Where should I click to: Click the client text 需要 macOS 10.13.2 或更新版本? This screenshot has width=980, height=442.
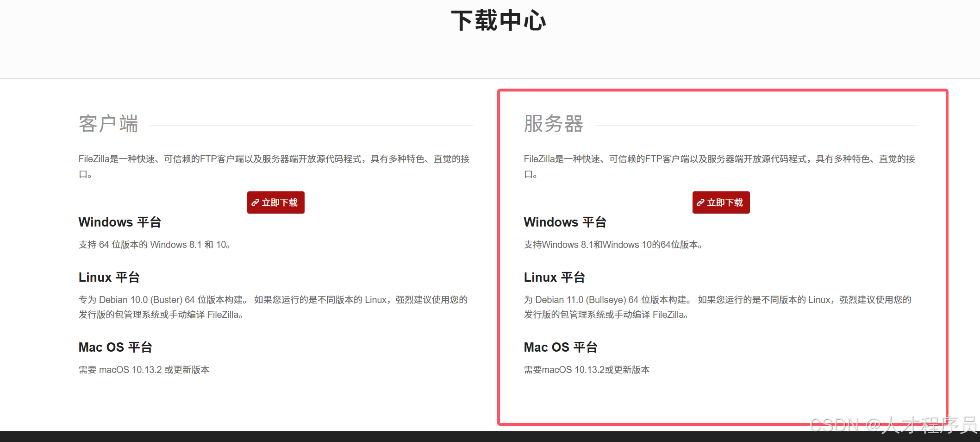pos(144,370)
